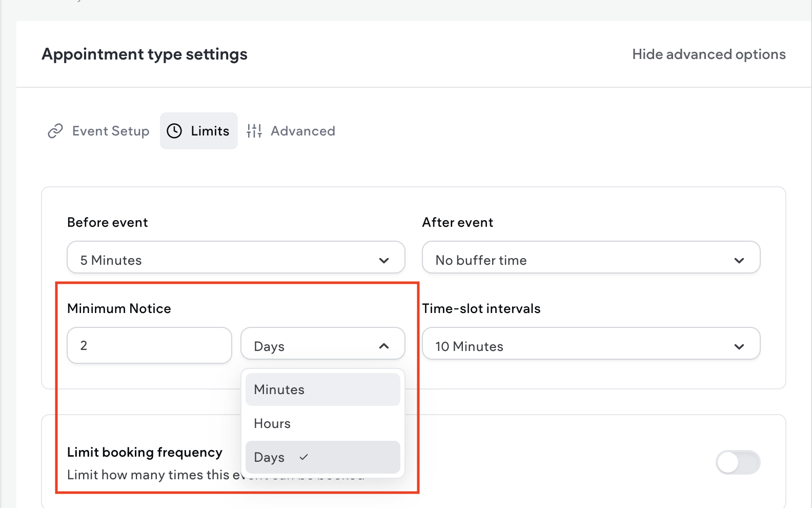Click 'Hide advanced options' link
Screen dimensions: 812x508
(x=708, y=54)
